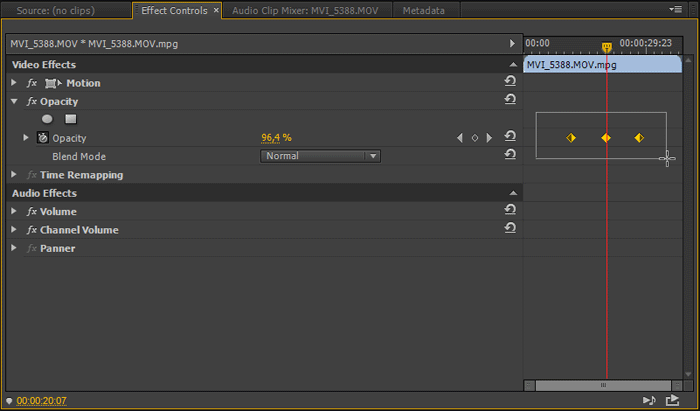Go to next Opacity keyframe

[489, 138]
